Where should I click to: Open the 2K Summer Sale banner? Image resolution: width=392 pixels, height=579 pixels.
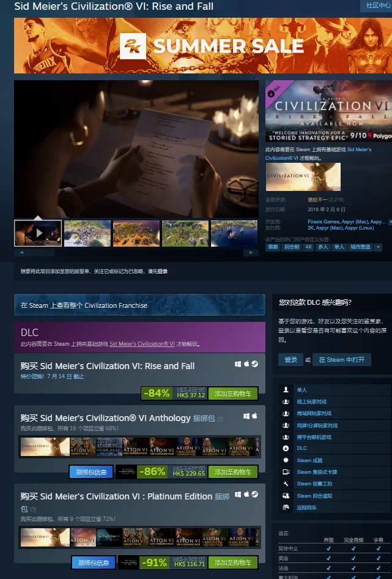click(202, 45)
